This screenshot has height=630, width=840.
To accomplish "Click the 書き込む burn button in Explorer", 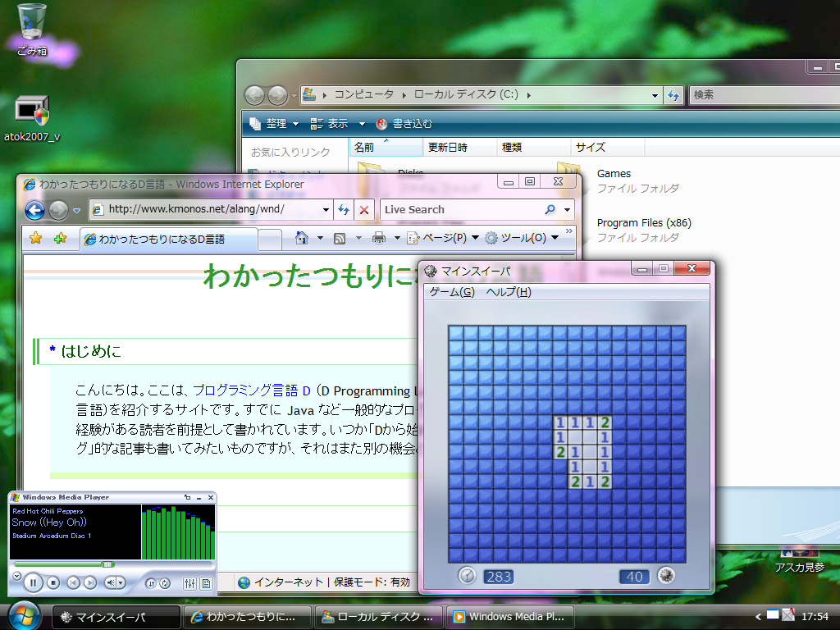I will click(x=404, y=124).
